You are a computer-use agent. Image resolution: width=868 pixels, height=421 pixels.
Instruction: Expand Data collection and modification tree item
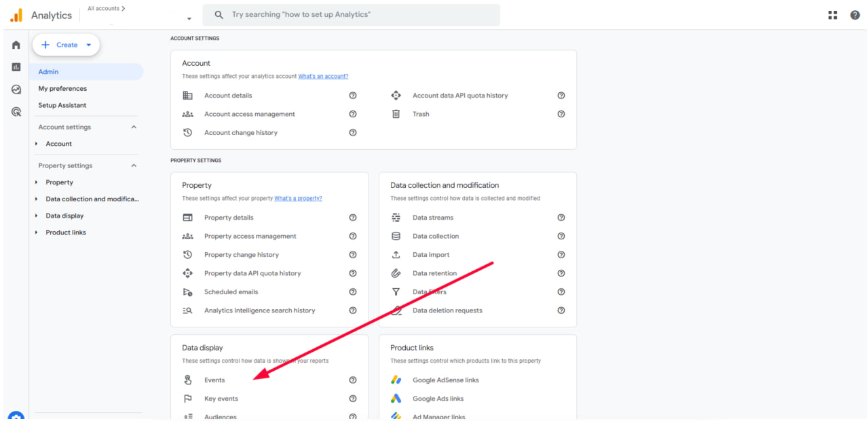[x=37, y=199]
